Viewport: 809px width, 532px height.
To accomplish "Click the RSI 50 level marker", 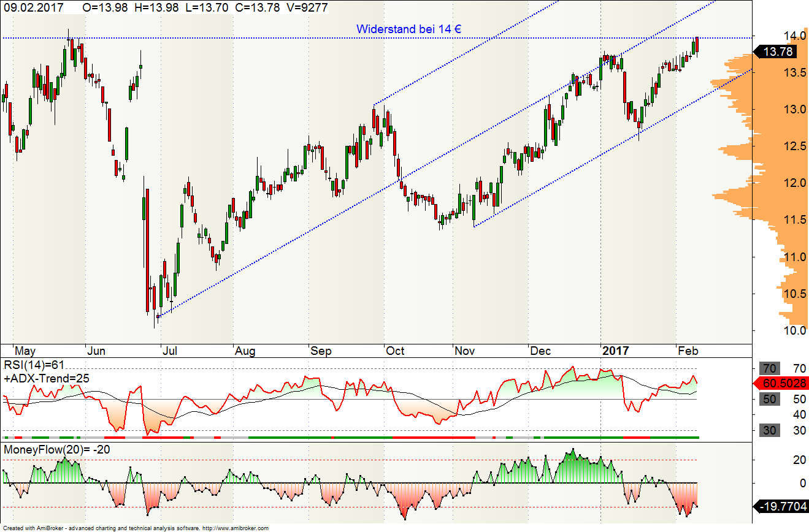I will click(770, 399).
